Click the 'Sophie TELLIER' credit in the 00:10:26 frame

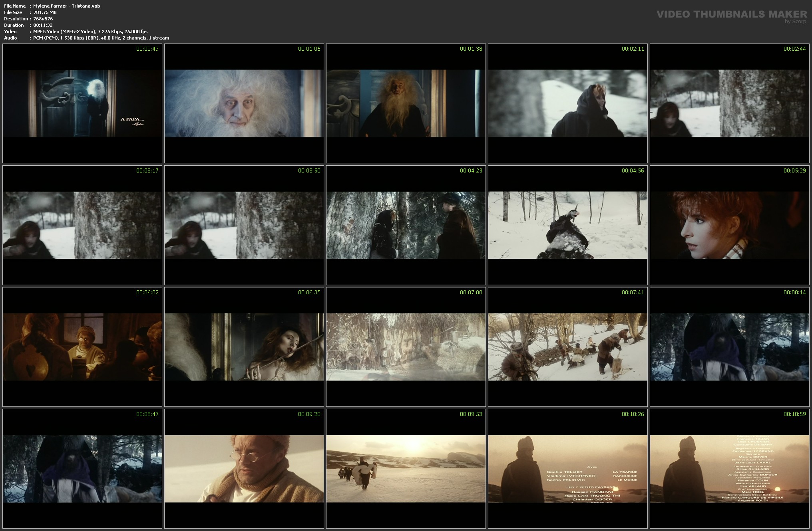(565, 472)
